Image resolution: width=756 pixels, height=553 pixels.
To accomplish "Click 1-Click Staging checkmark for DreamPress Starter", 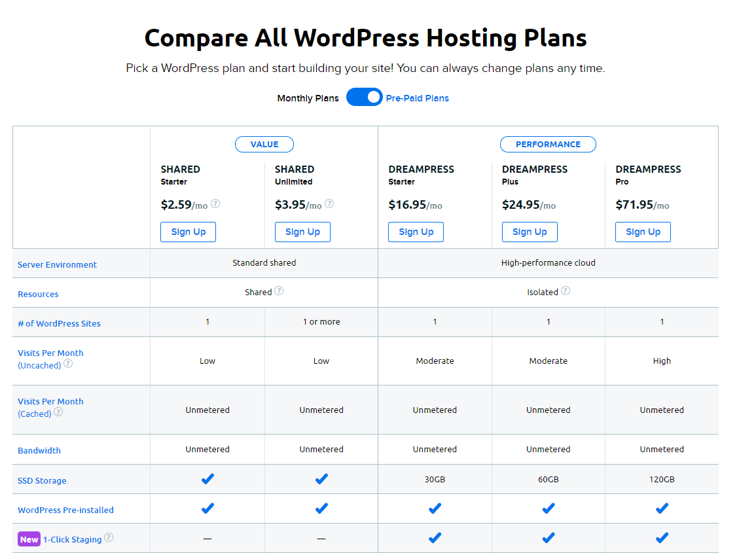I will click(x=435, y=537).
